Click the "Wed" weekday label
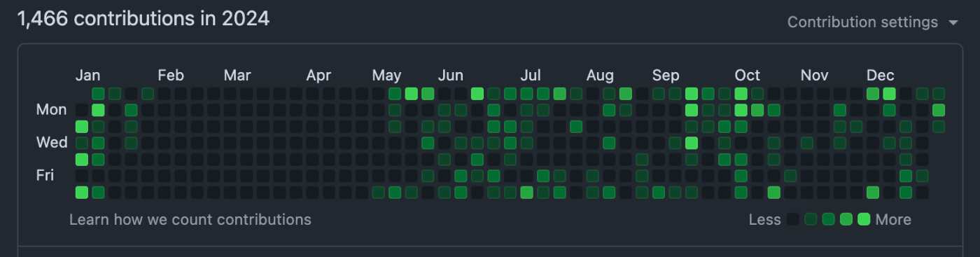 [52, 142]
